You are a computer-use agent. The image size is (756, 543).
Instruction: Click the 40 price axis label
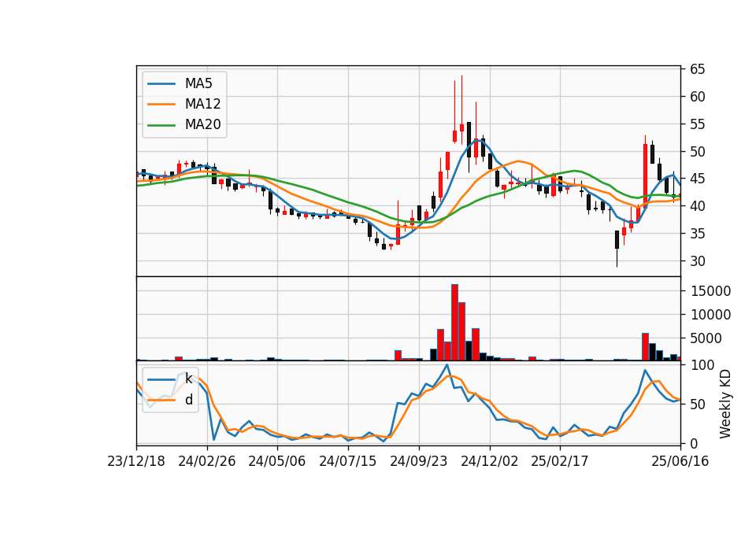[697, 206]
